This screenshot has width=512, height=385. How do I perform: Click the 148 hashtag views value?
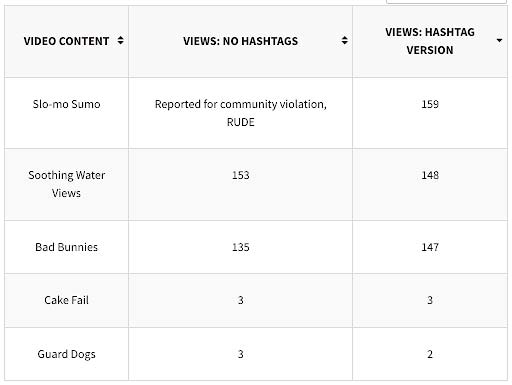[x=430, y=175]
